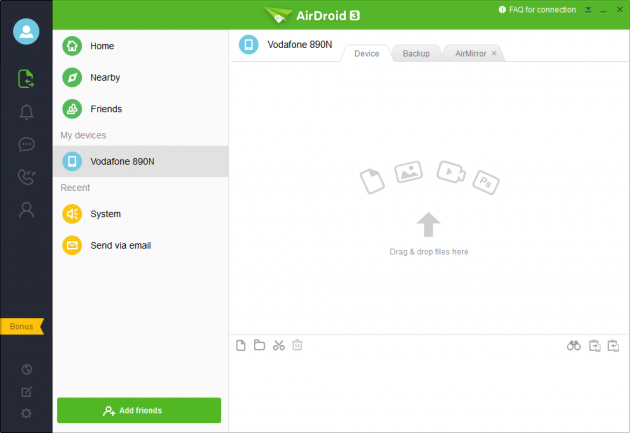Click the message input area at bottom
Viewport: 630px width, 433px height.
point(429,394)
